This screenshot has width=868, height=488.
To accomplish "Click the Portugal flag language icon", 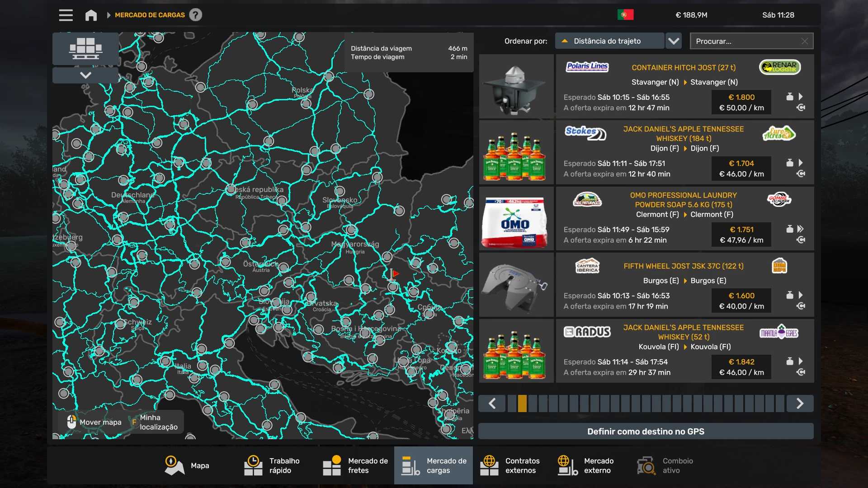I will 625,15.
